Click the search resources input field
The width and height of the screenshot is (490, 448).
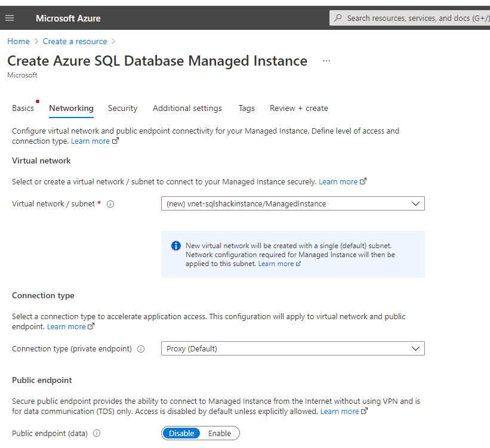coord(412,18)
